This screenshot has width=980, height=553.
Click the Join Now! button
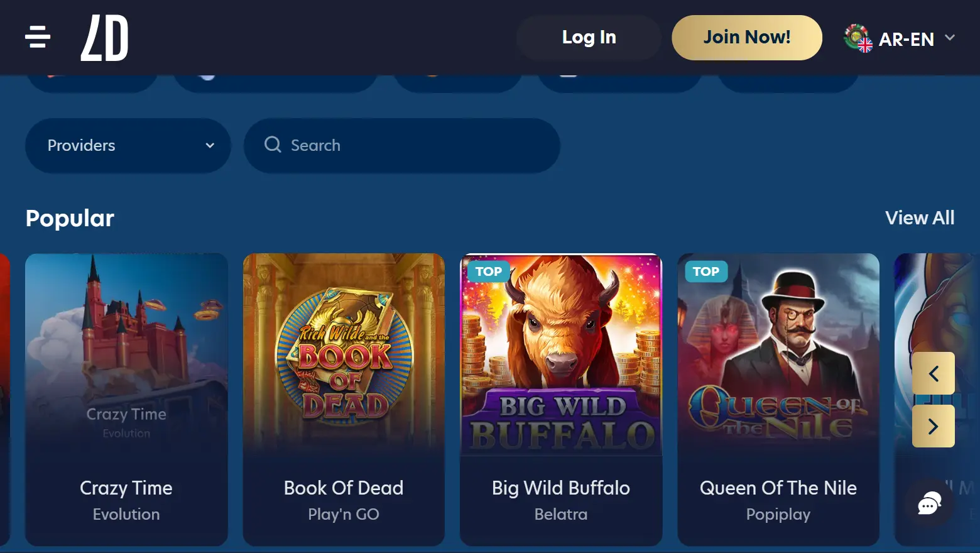747,38
